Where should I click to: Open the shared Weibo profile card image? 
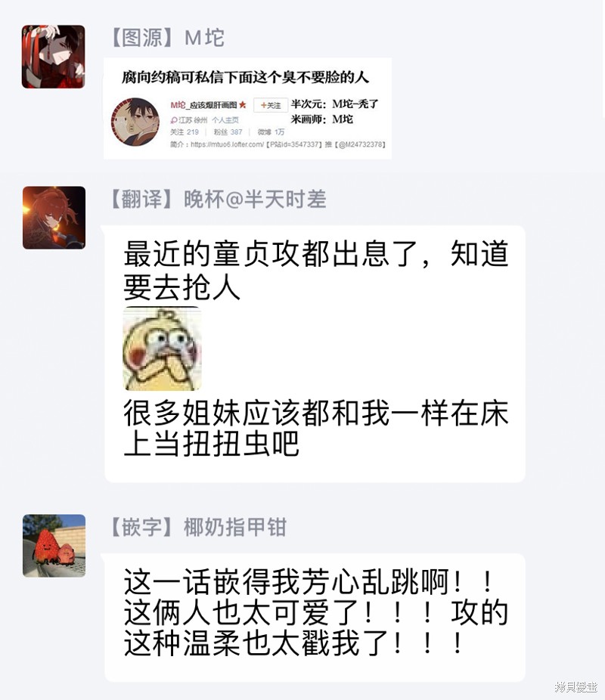click(248, 109)
